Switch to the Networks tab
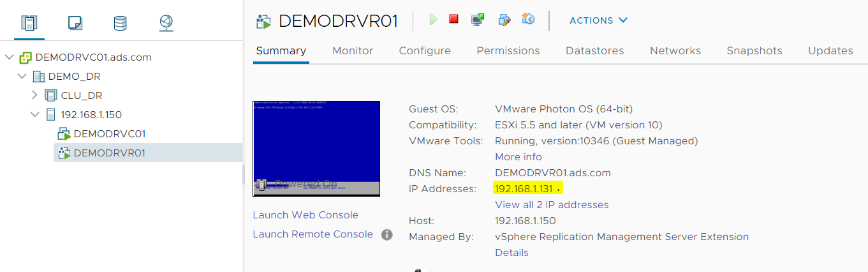 [675, 50]
